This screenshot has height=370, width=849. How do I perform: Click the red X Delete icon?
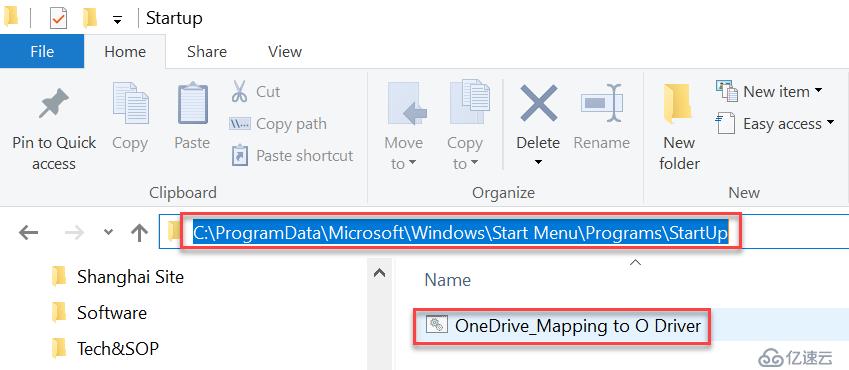[x=538, y=103]
